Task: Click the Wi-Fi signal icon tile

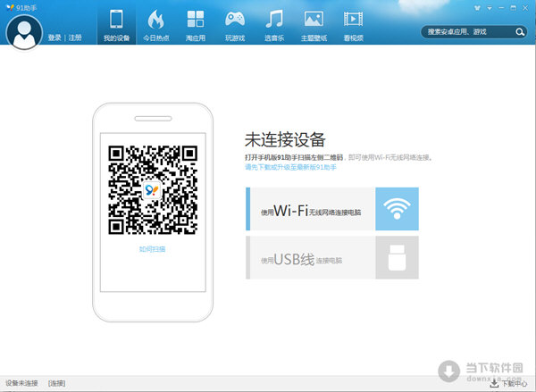Action: 397,209
